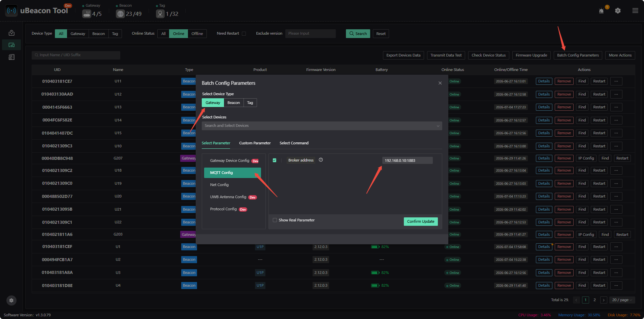Image resolution: width=644 pixels, height=319 pixels.
Task: Click the uBeacon Tool logo icon
Action: click(x=11, y=10)
